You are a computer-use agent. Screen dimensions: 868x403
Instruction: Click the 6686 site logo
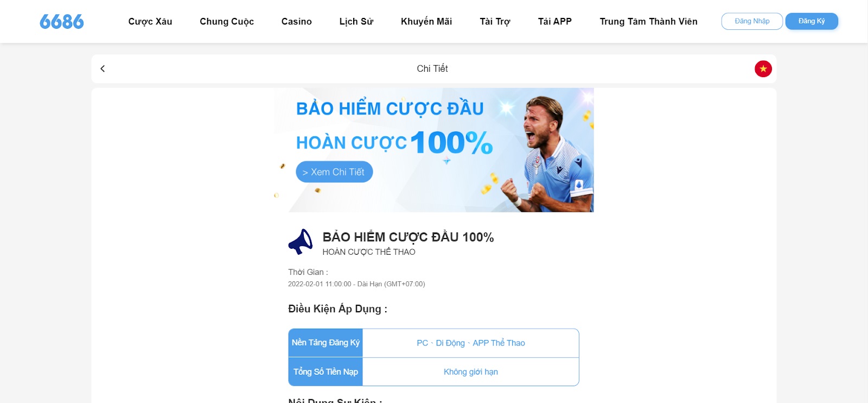click(62, 22)
